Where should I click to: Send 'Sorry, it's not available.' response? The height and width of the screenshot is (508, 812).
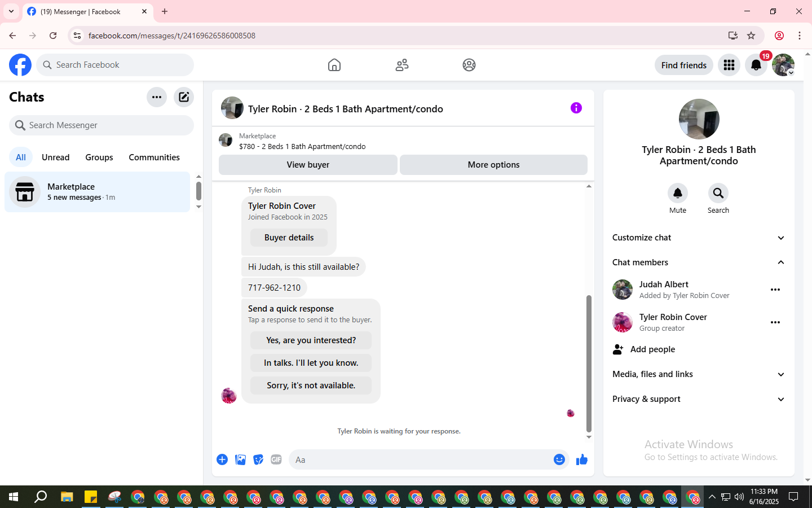coord(311,386)
